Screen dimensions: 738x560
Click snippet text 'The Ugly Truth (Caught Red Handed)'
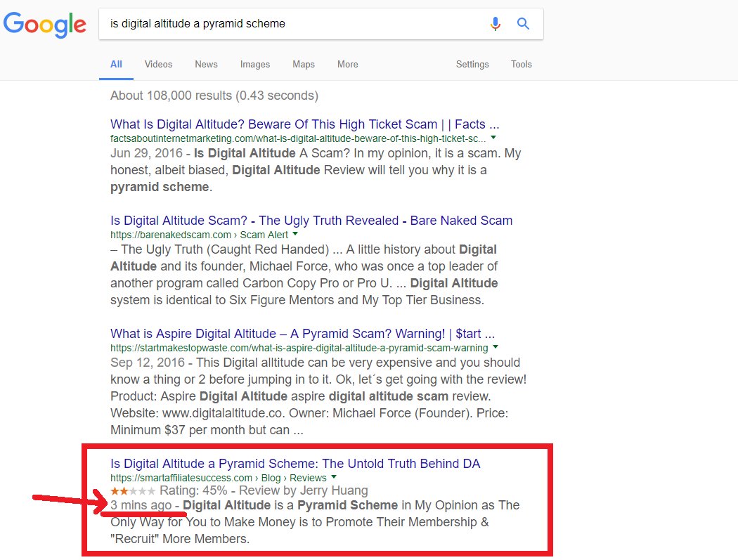click(225, 249)
